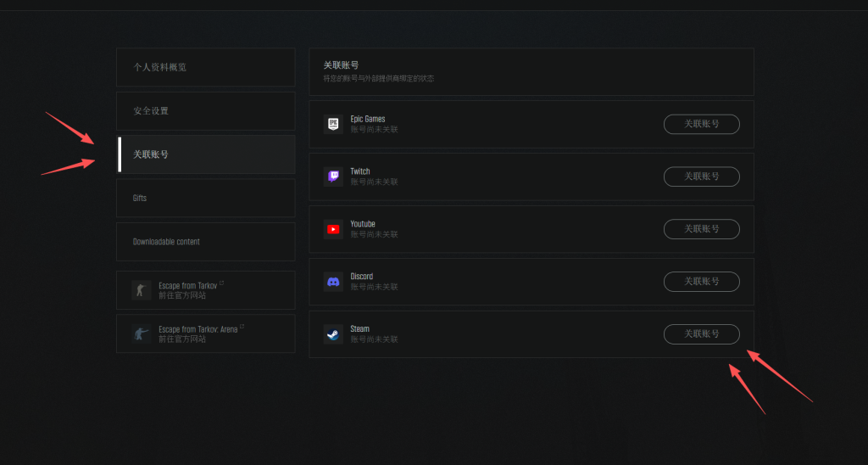Open the 个人资料概览 sidebar section
Image resolution: width=868 pixels, height=465 pixels.
tap(206, 67)
